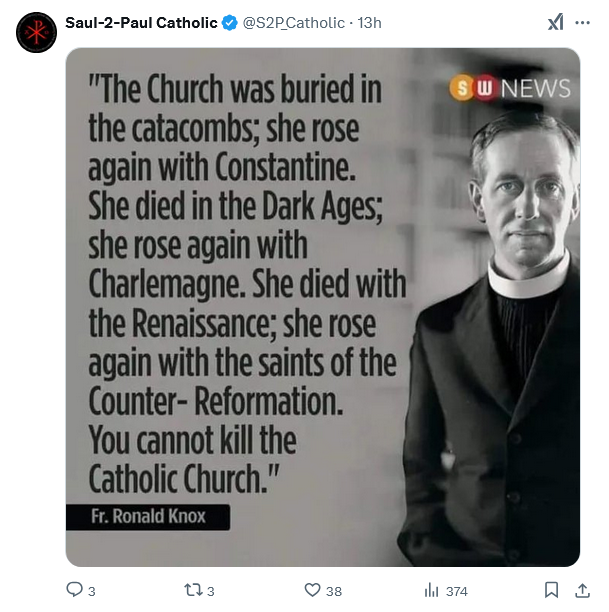Click the reply count number 3

click(x=92, y=591)
